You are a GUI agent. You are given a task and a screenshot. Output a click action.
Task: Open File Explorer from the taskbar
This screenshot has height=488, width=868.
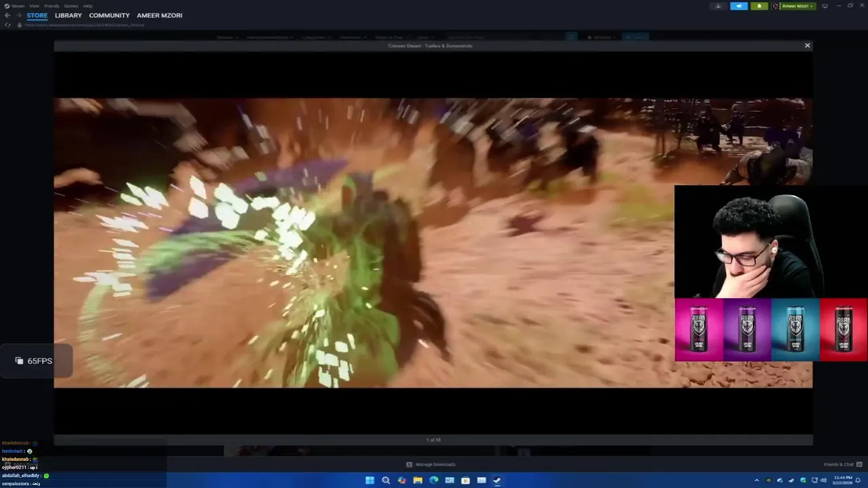click(x=418, y=480)
